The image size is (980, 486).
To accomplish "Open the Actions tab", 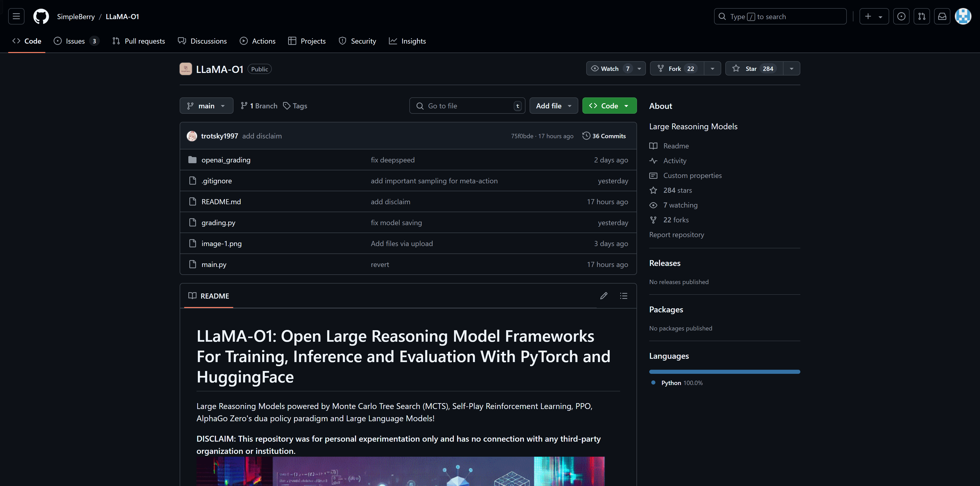I will (258, 41).
